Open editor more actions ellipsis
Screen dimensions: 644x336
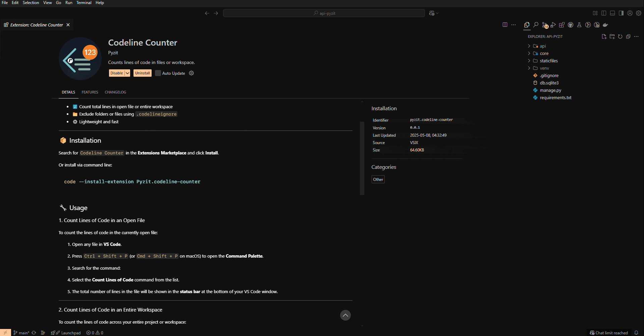[514, 25]
